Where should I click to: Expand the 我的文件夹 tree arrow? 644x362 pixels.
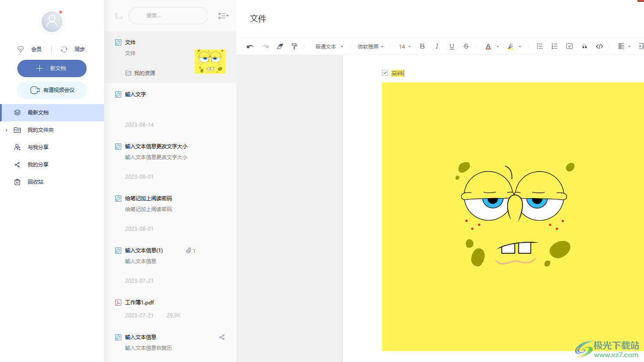6,130
